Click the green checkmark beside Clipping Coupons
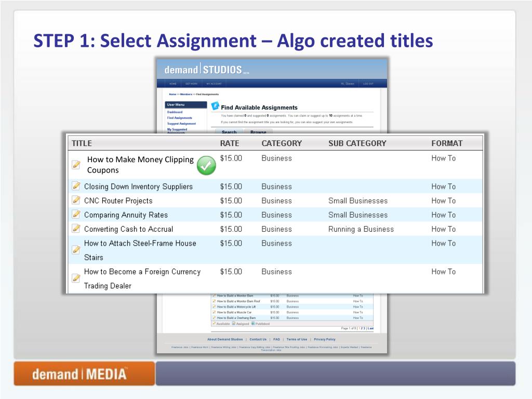 click(x=207, y=165)
